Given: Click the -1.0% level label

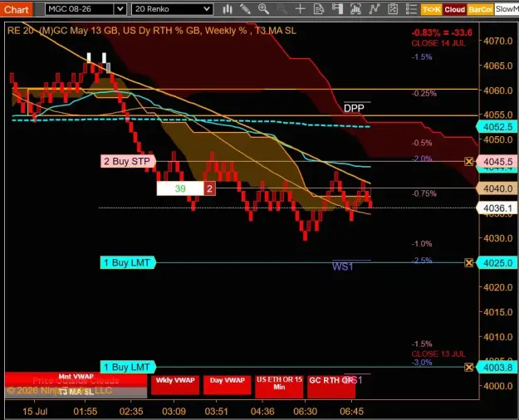Looking at the screenshot, I should (x=422, y=244).
